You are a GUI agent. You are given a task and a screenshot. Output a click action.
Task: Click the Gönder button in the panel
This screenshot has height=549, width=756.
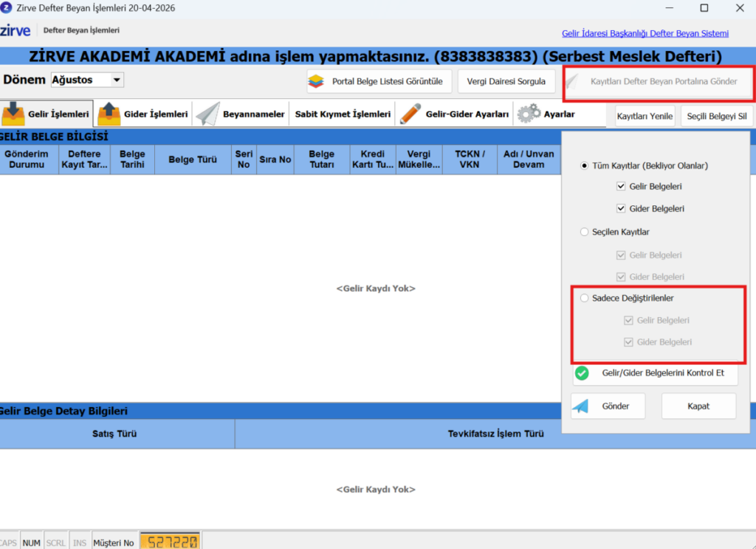pos(608,406)
